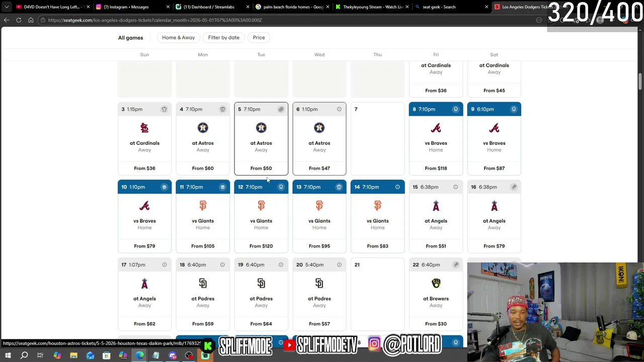644x362 pixels.
Task: Click the Angels logo on May 15
Action: point(436,206)
